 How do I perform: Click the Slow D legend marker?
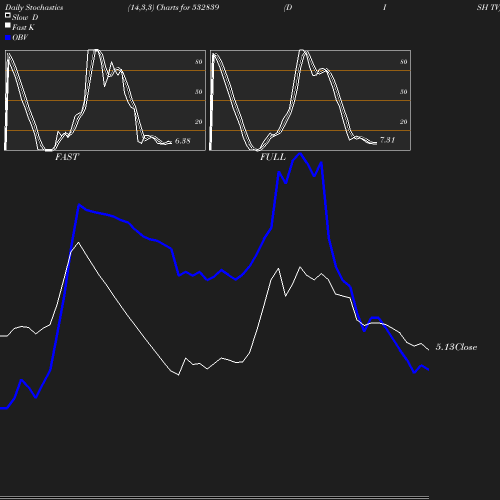click(8, 15)
